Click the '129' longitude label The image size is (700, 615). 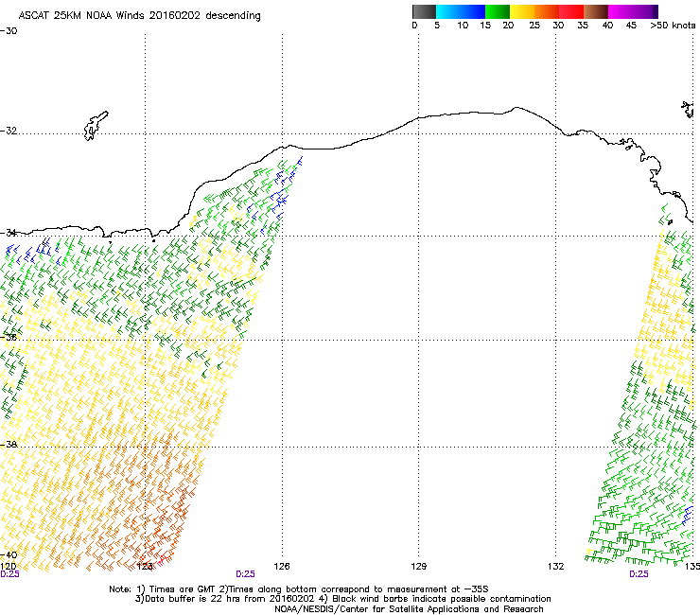coord(419,567)
